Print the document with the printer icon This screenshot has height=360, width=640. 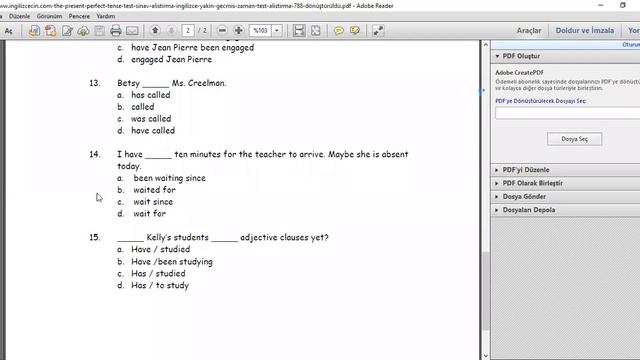point(116,31)
